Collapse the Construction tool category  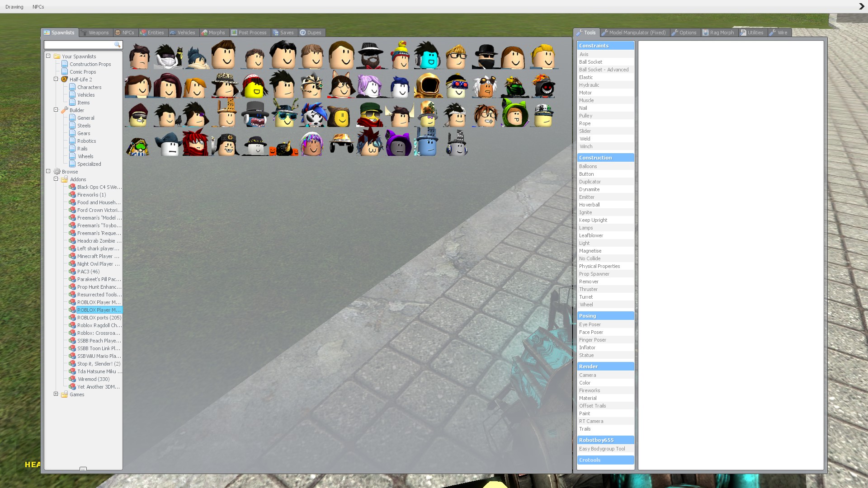(x=605, y=158)
